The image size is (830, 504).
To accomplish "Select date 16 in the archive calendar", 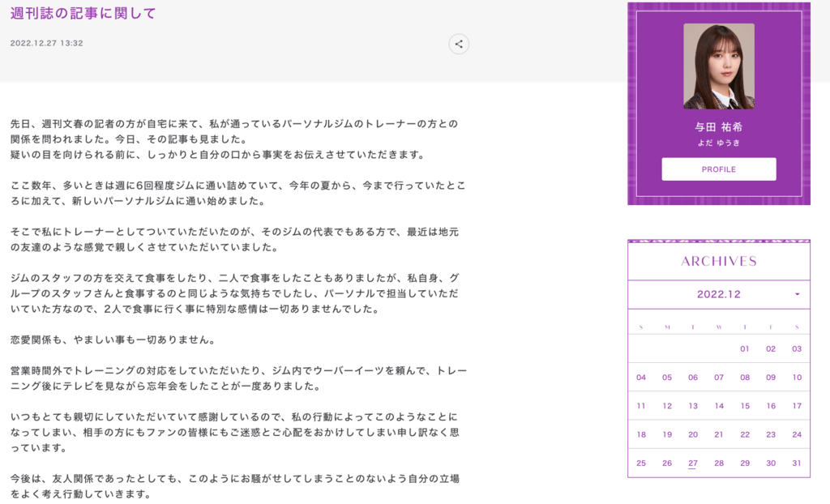I will click(771, 406).
